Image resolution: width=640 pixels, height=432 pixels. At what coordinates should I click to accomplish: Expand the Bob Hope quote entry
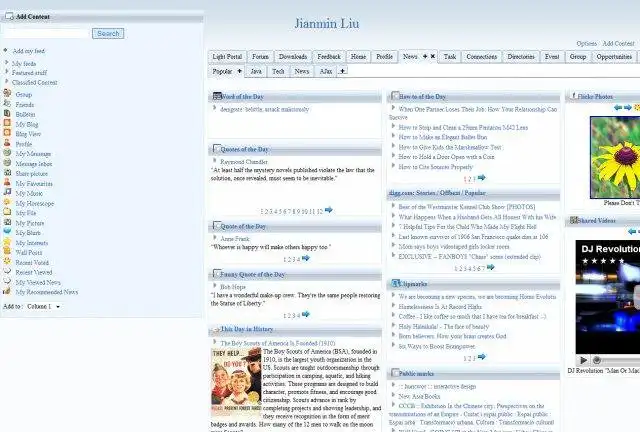tap(215, 286)
